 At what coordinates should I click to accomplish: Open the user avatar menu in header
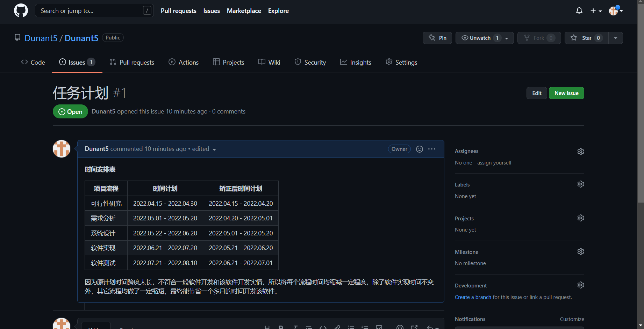pyautogui.click(x=616, y=11)
